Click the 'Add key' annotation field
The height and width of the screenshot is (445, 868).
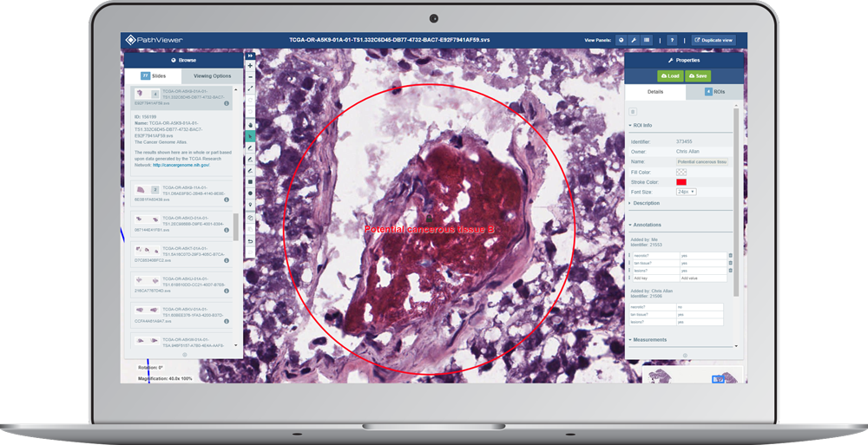655,278
